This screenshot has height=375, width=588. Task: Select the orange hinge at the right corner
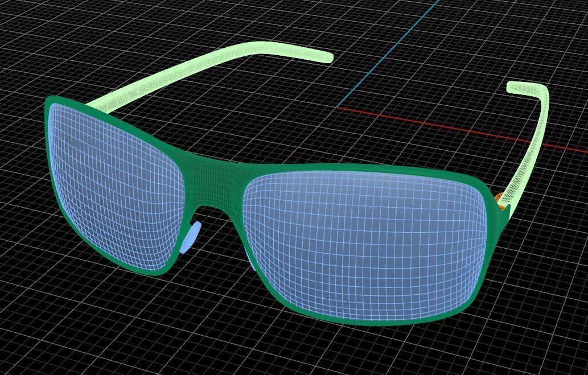click(497, 198)
